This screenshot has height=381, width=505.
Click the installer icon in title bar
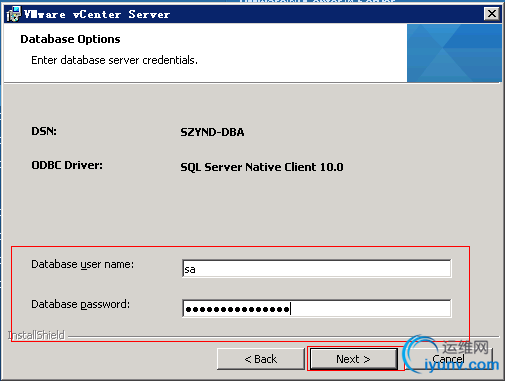pyautogui.click(x=14, y=14)
